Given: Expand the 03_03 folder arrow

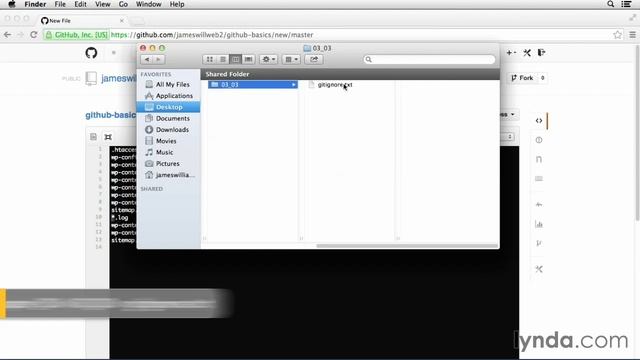Looking at the screenshot, I should coord(293,84).
